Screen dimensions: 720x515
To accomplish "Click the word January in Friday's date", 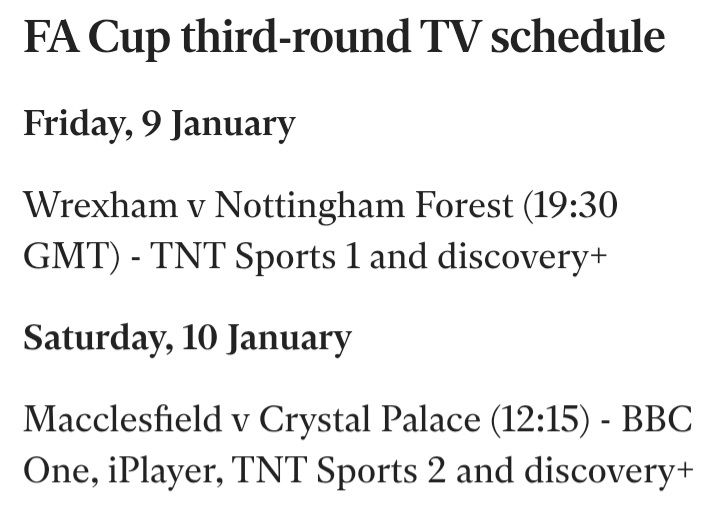I will 233,126.
